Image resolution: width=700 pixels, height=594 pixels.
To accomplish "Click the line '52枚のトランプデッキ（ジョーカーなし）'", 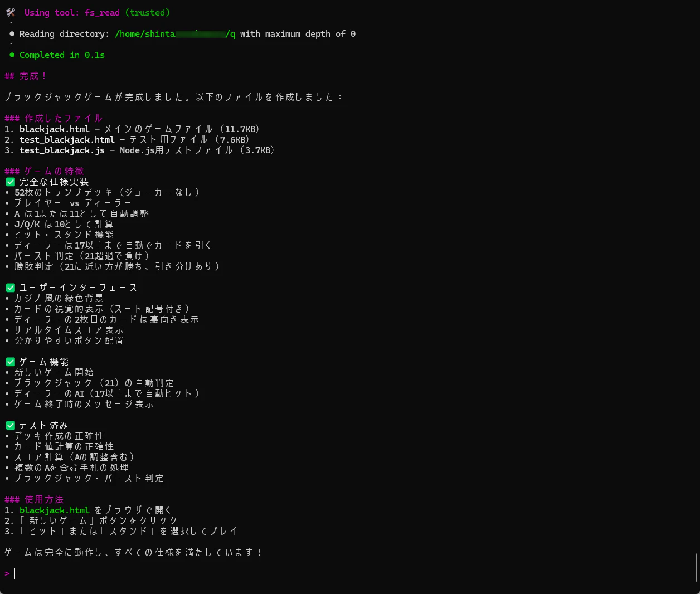I will pyautogui.click(x=107, y=192).
